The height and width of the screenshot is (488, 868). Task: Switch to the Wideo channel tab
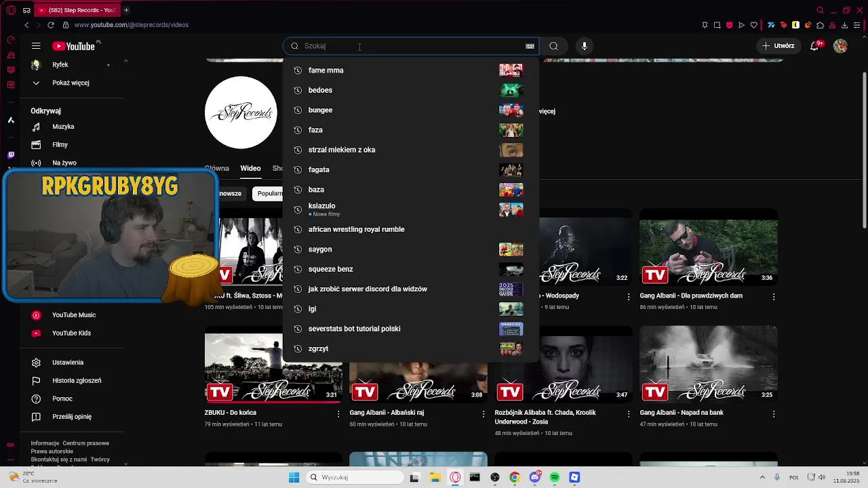point(250,168)
